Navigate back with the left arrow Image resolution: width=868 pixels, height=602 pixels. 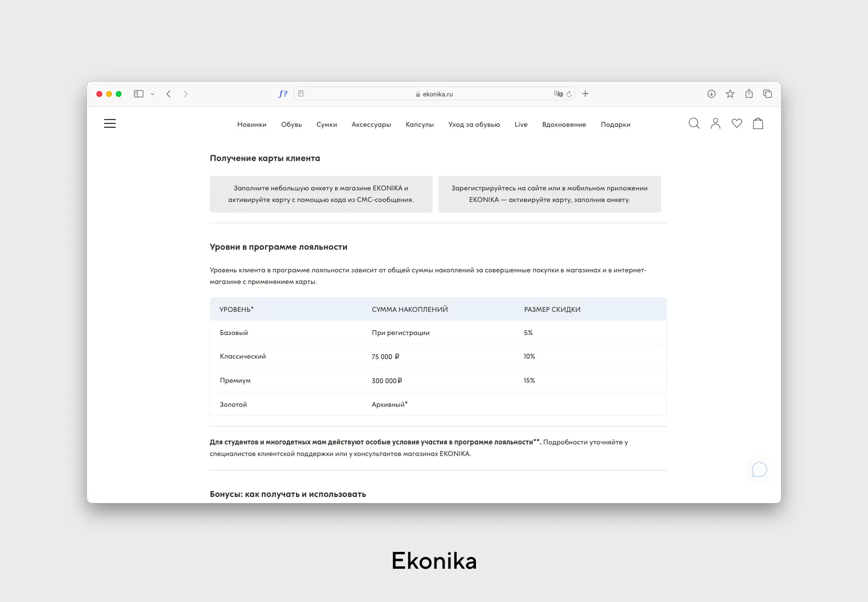point(168,94)
